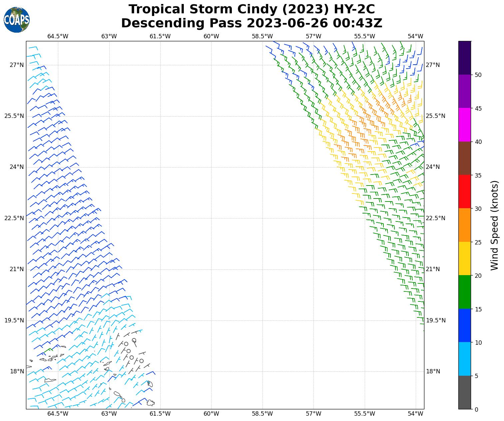
Task: Click the 50 tick label on colorbar
Action: click(478, 75)
